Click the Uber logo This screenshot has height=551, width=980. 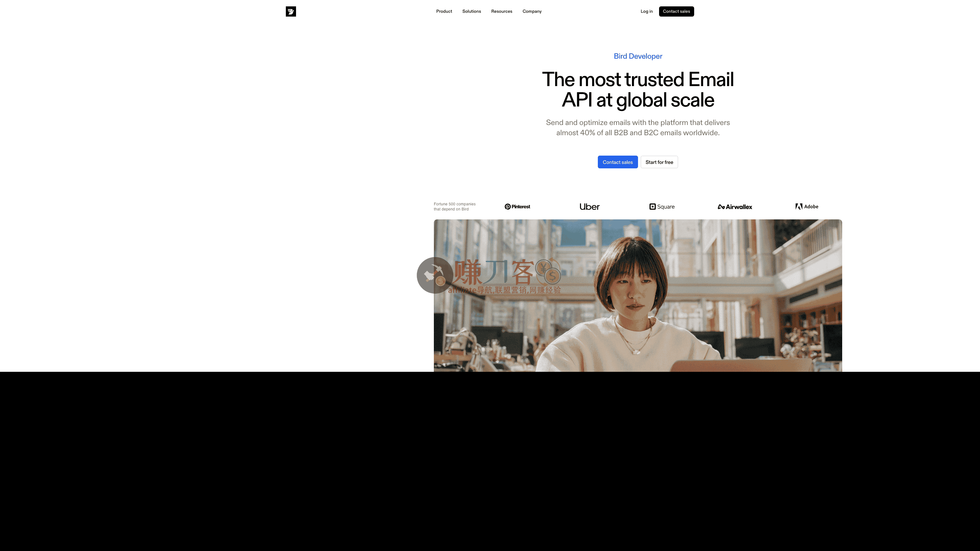coord(589,207)
